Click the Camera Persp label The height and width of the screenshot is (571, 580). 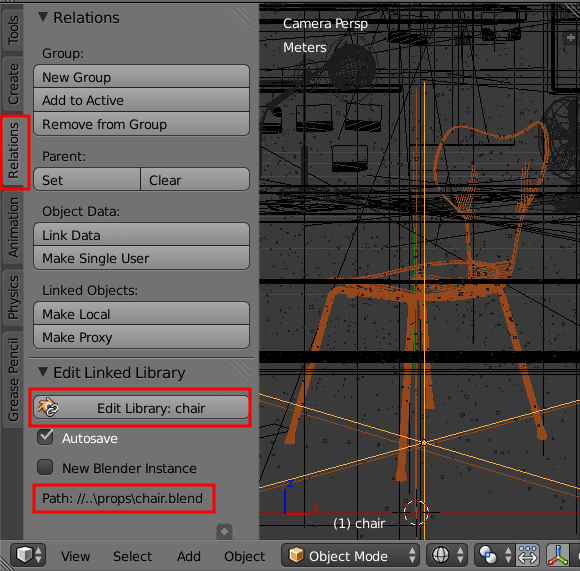coord(325,24)
